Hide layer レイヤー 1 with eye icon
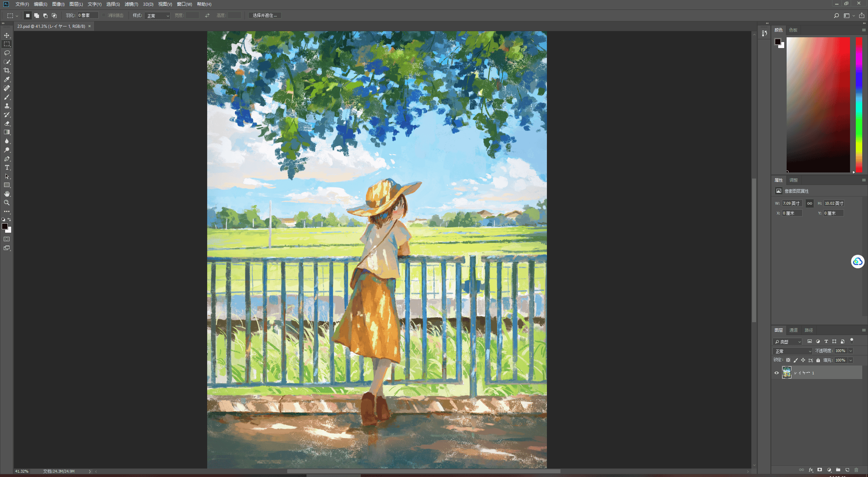 tap(776, 373)
